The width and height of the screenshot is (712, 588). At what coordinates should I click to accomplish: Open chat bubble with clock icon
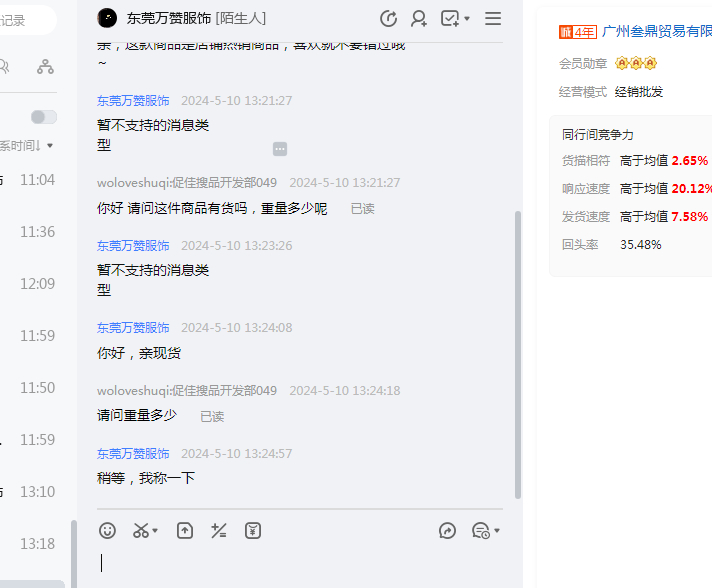481,530
